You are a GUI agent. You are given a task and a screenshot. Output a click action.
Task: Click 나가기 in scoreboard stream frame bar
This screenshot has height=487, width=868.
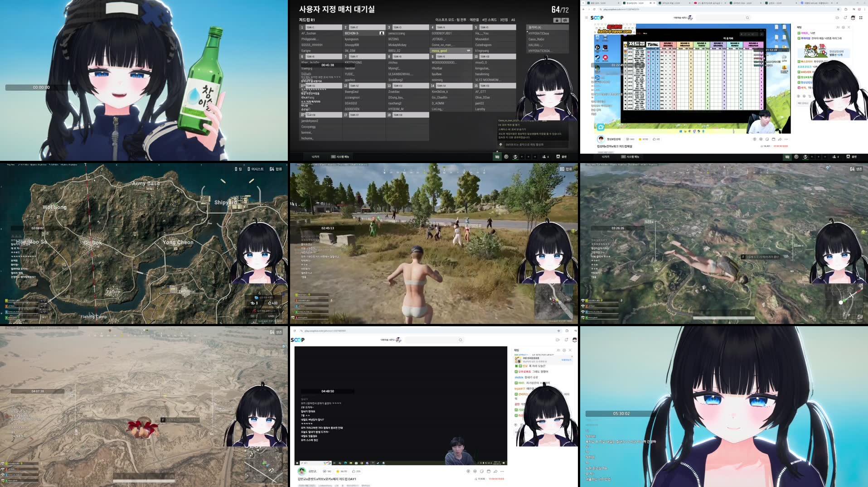tap(606, 157)
